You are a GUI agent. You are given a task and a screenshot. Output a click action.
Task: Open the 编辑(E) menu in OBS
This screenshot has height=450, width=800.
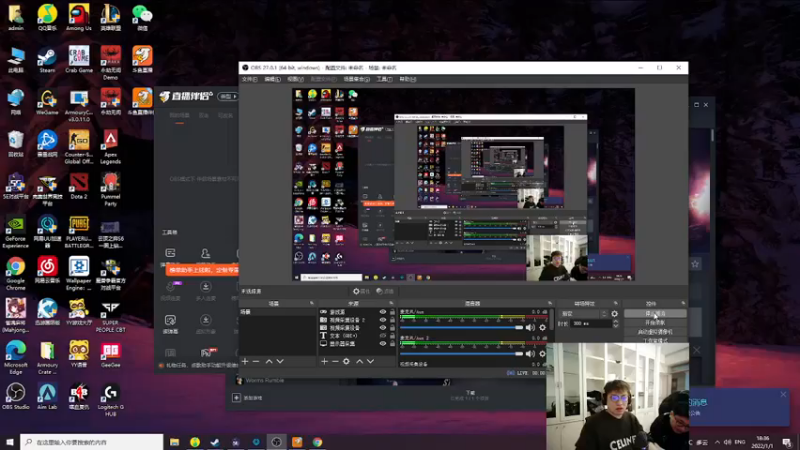[272, 79]
